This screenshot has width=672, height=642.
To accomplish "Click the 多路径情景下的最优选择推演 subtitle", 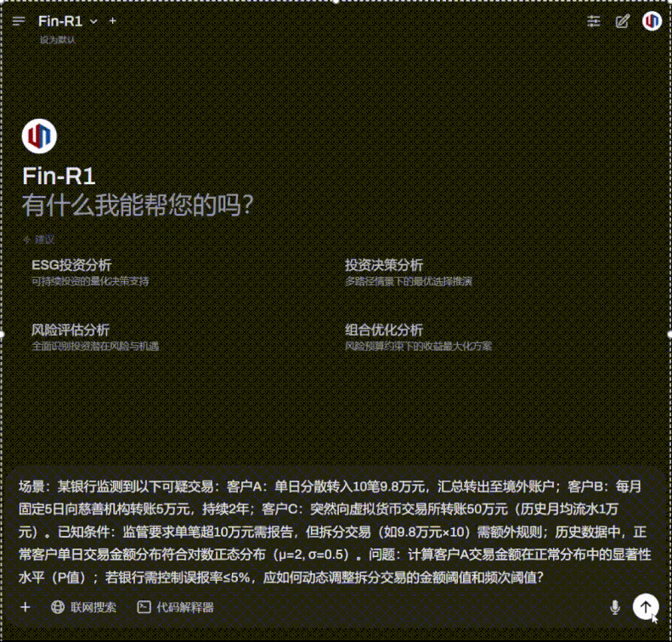I will pyautogui.click(x=409, y=281).
